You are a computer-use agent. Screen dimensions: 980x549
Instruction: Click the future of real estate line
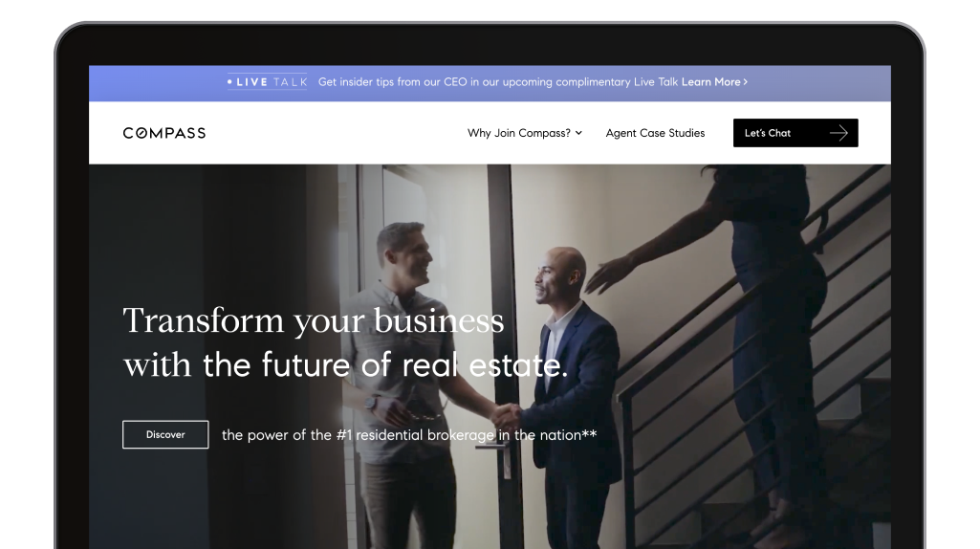[x=345, y=364]
